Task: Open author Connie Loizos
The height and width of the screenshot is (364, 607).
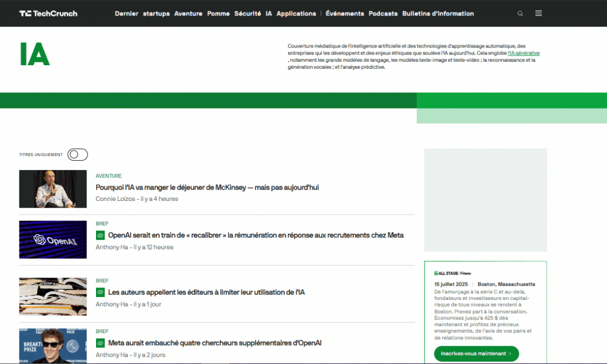Action: (116, 199)
